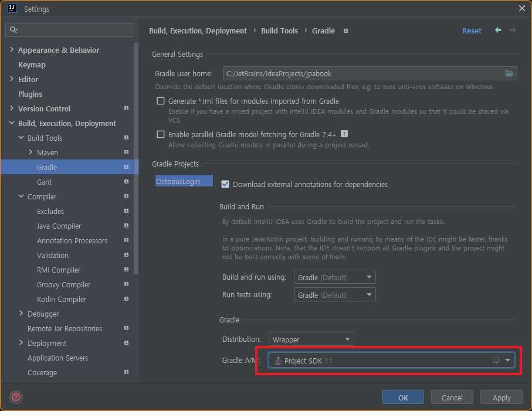Viewport: 532px width, 411px height.
Task: Open Application Servers settings page
Action: (57, 358)
